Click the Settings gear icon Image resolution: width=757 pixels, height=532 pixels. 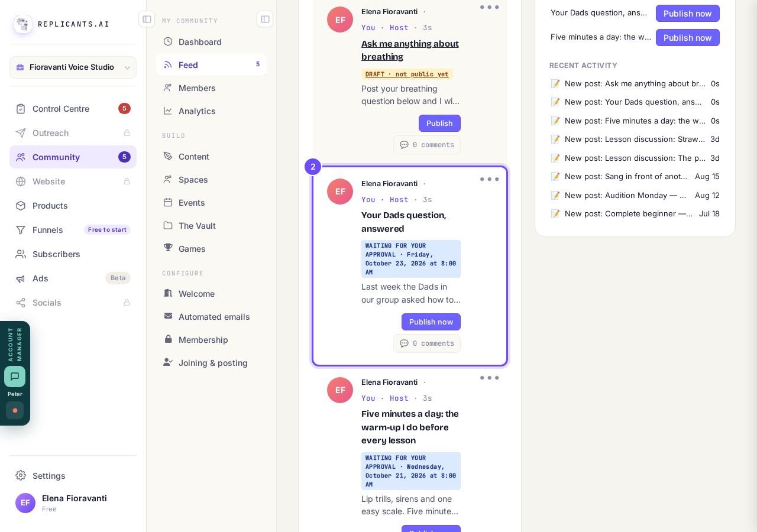(21, 475)
